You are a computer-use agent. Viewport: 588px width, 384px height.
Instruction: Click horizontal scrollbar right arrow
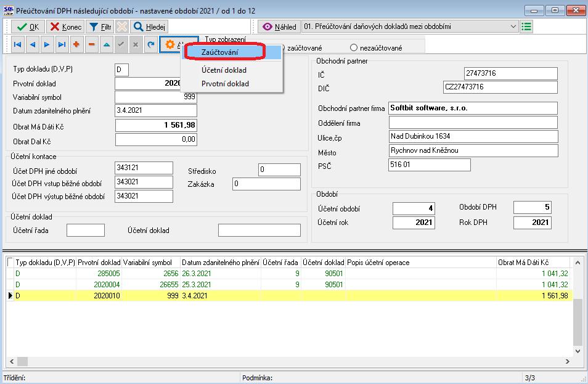tap(568, 361)
